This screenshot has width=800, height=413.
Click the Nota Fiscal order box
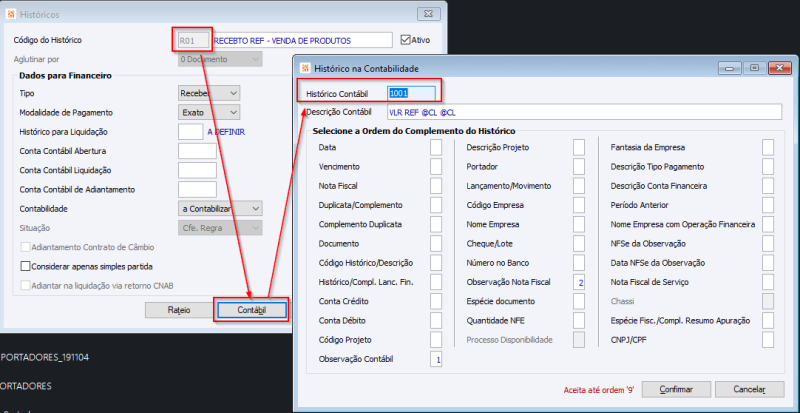[x=436, y=186]
